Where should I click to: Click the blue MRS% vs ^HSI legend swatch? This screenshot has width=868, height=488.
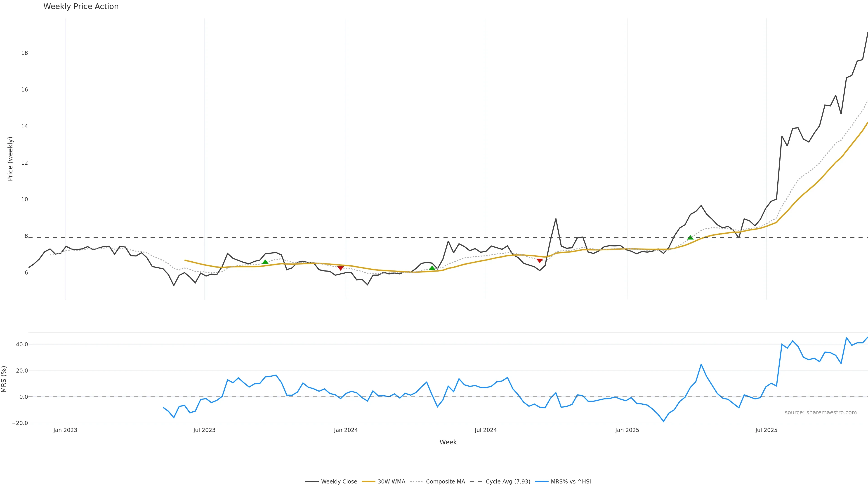542,482
